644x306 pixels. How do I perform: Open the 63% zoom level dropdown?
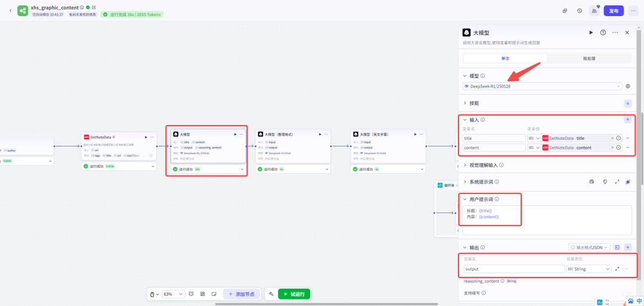point(174,294)
